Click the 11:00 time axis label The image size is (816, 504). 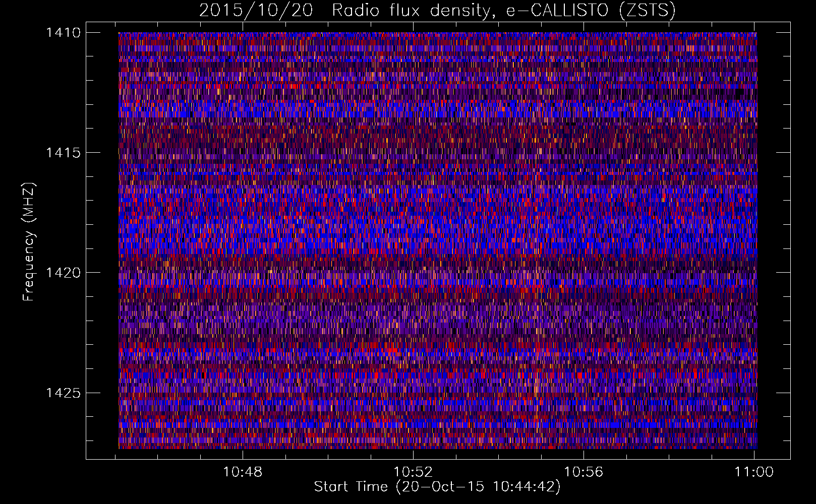coord(753,472)
